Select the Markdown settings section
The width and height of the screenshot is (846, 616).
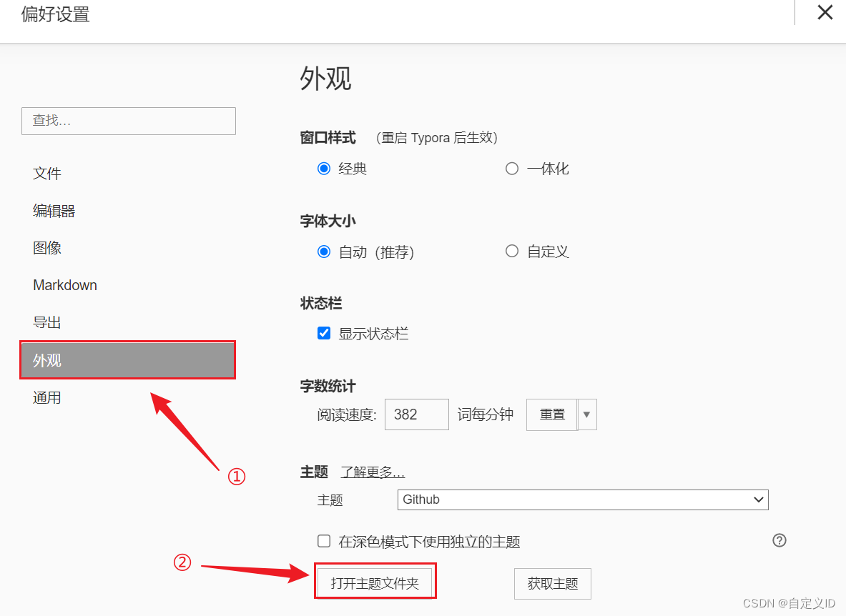pyautogui.click(x=65, y=284)
